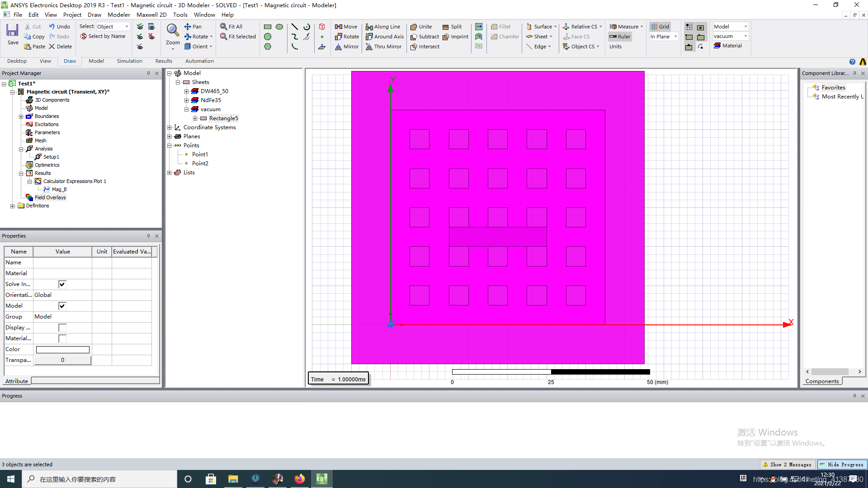Select the Draw circle tool
Viewport: 868px width, 488px height.
click(268, 37)
